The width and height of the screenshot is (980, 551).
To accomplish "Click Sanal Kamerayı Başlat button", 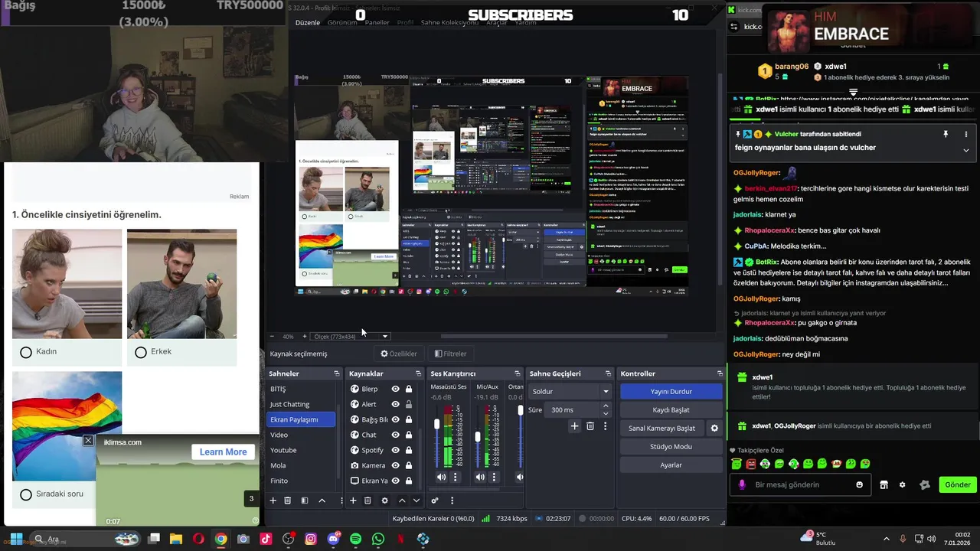I will click(662, 428).
